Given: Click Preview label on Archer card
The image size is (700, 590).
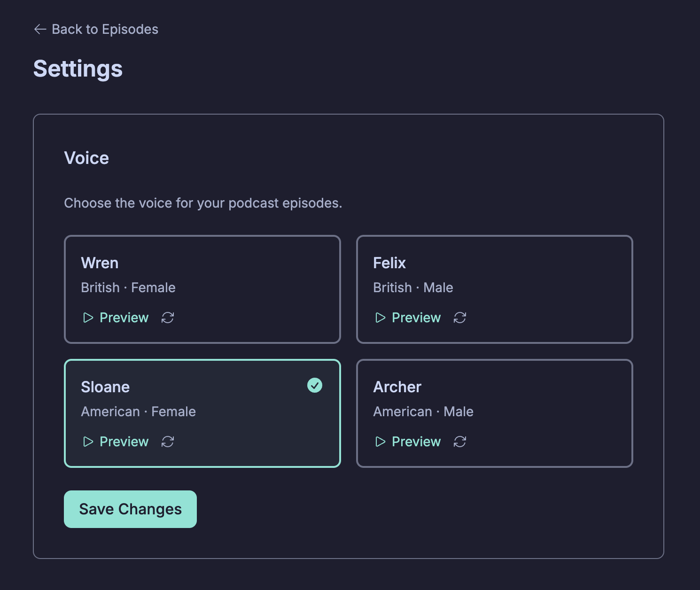Looking at the screenshot, I should (416, 442).
